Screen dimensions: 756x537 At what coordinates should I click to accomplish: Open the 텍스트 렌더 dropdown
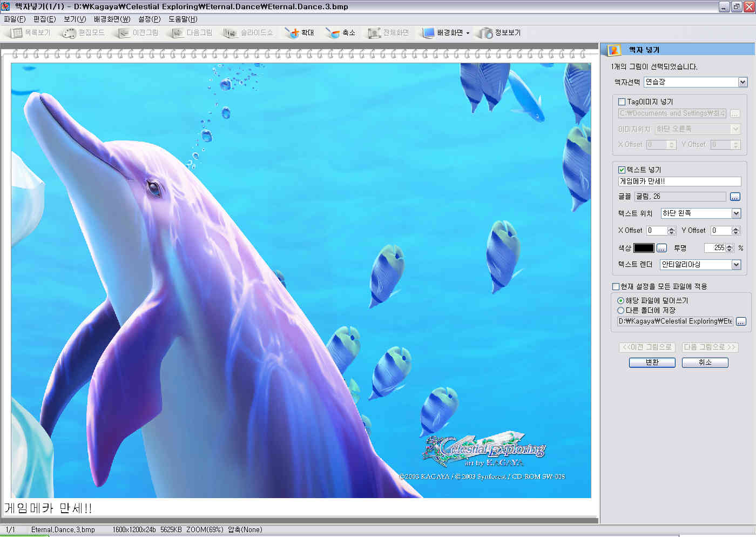(x=736, y=265)
